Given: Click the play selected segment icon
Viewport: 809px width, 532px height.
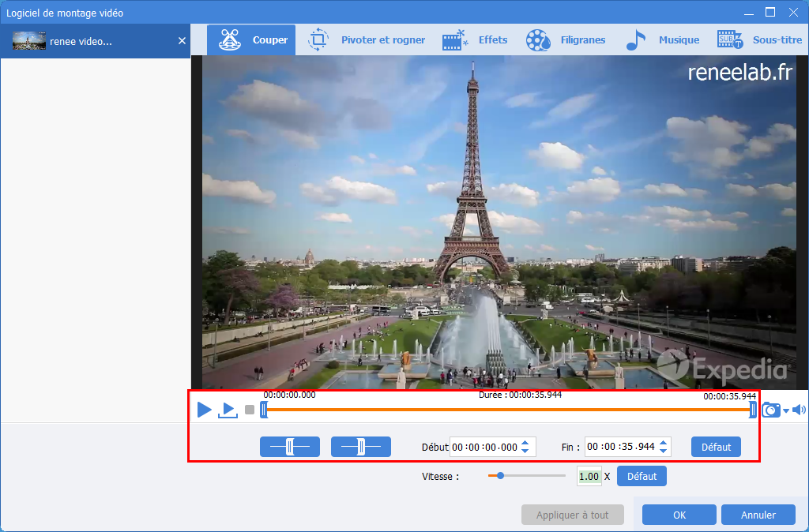Looking at the screenshot, I should click(x=228, y=410).
